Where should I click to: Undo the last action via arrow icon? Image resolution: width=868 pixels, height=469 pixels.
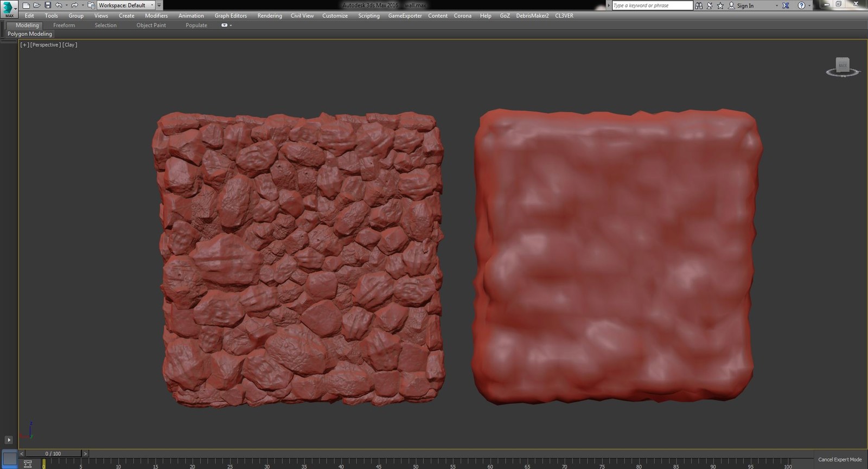pyautogui.click(x=59, y=5)
